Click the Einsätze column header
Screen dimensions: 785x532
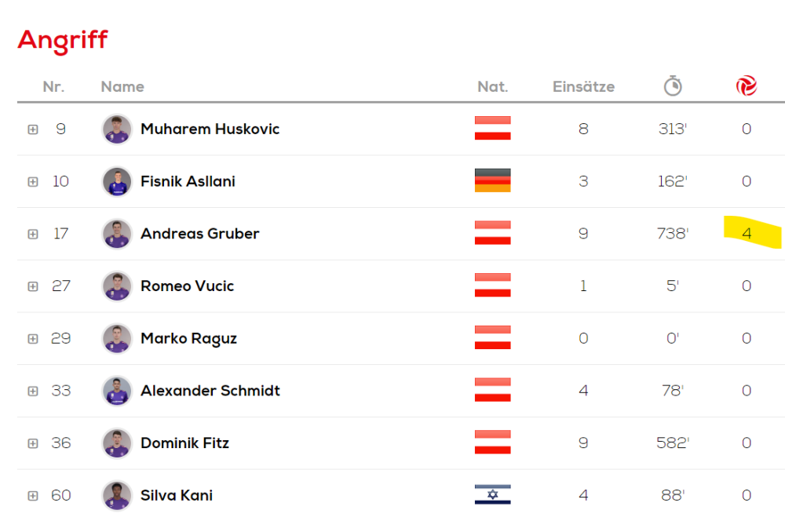[x=583, y=86]
